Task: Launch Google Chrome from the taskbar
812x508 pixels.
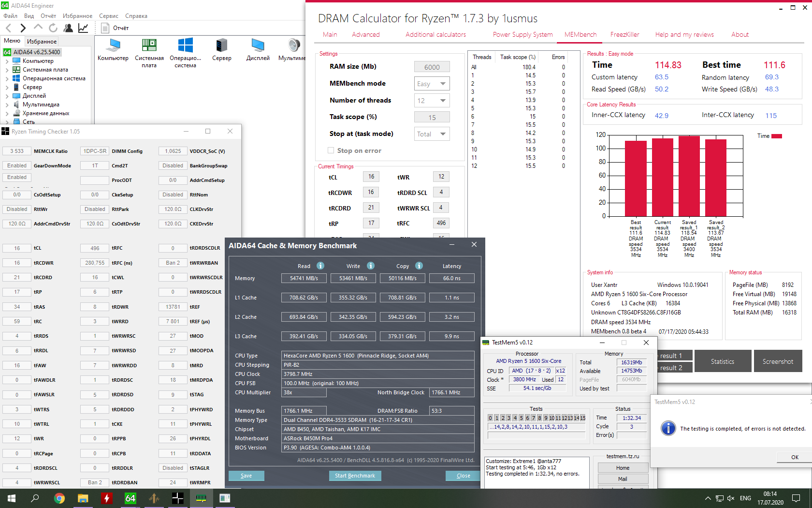Action: tap(59, 498)
